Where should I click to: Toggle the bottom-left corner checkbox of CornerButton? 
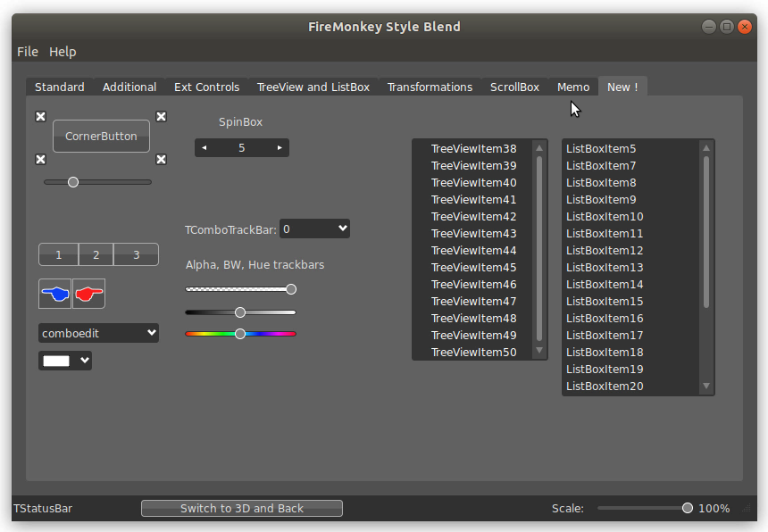[x=41, y=160]
